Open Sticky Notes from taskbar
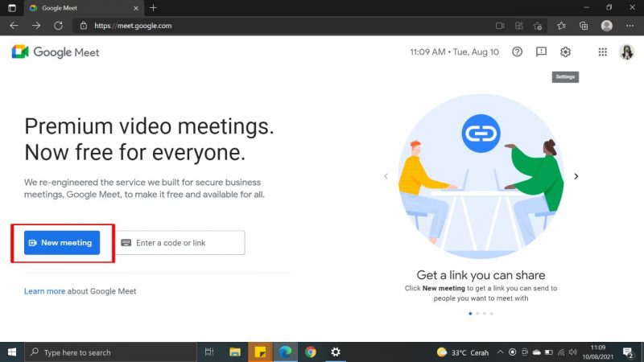Screen dimensions: 644x362 (x=260, y=352)
